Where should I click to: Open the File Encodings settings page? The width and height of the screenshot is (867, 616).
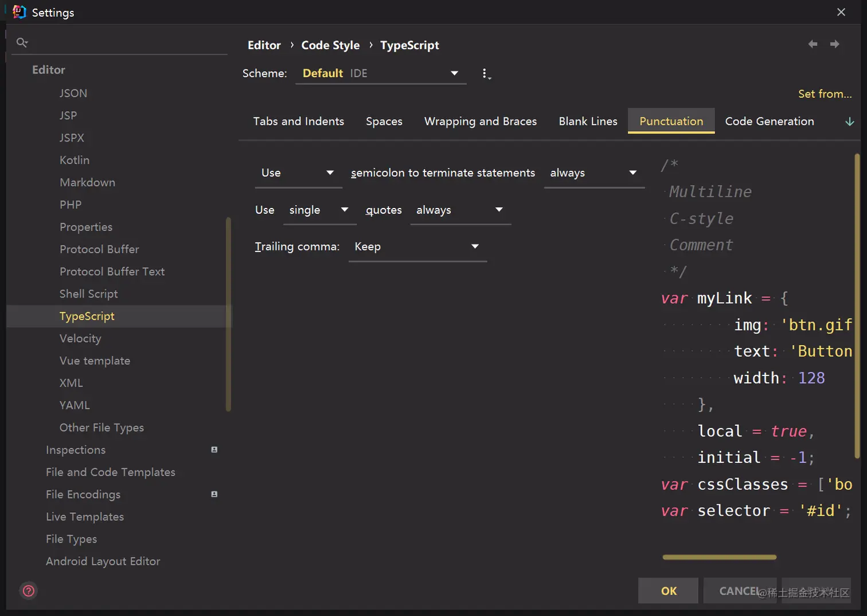point(83,495)
